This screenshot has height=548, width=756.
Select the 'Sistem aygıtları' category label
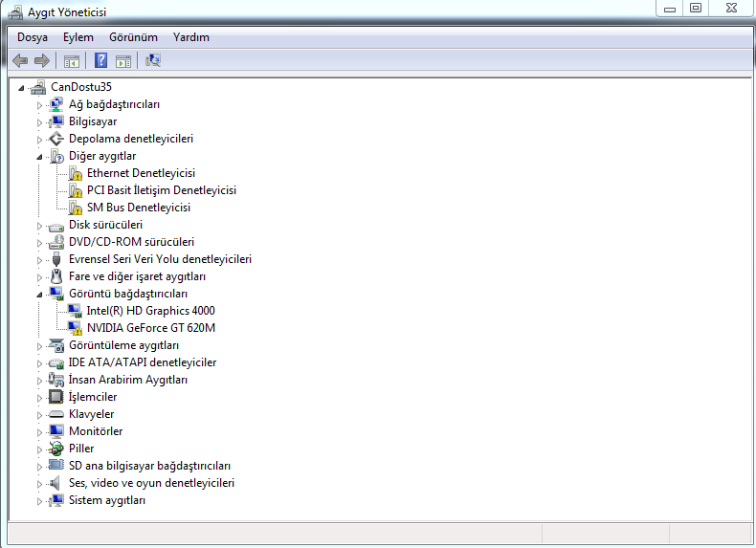(x=106, y=500)
